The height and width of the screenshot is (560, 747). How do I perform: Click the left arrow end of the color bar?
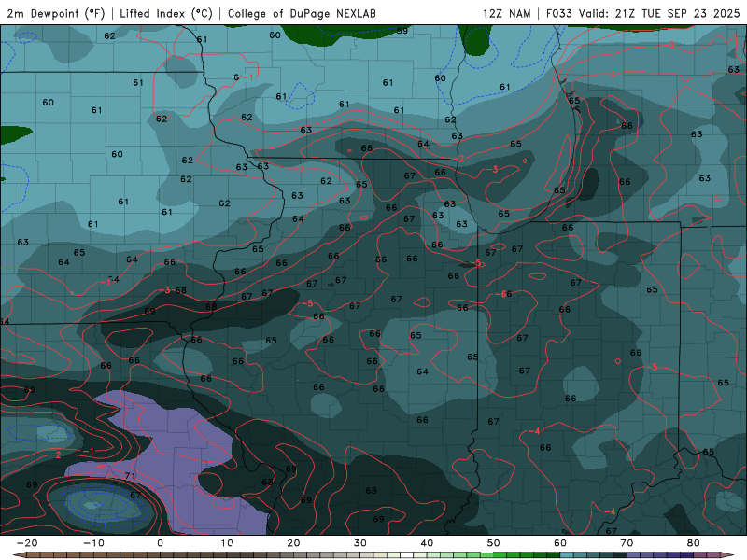(x=18, y=555)
